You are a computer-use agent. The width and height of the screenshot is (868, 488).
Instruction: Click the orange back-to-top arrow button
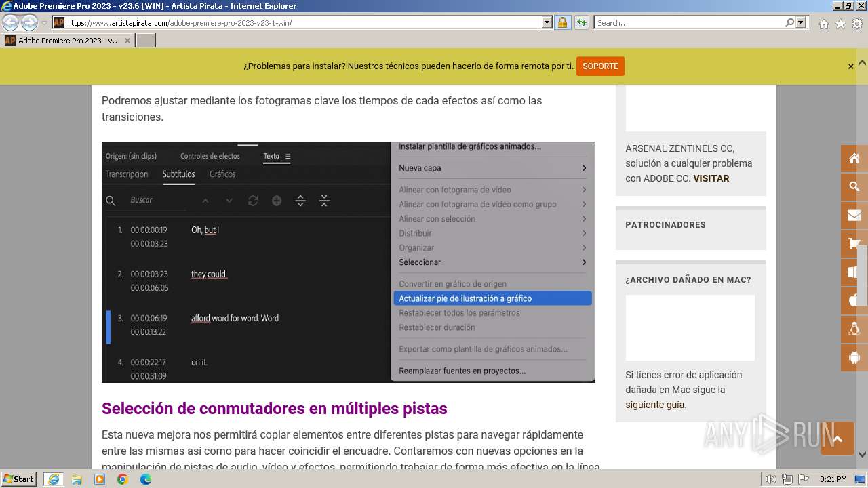coord(837,439)
